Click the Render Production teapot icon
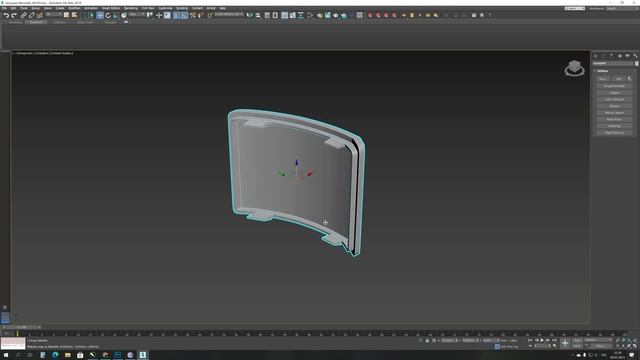Screen dimensions: 640x360 [x=336, y=15]
